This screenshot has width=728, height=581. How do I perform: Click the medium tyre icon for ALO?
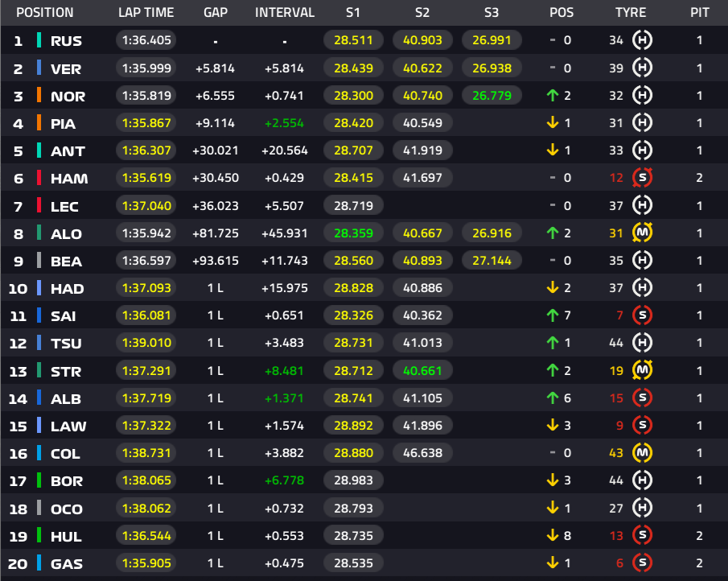click(642, 233)
